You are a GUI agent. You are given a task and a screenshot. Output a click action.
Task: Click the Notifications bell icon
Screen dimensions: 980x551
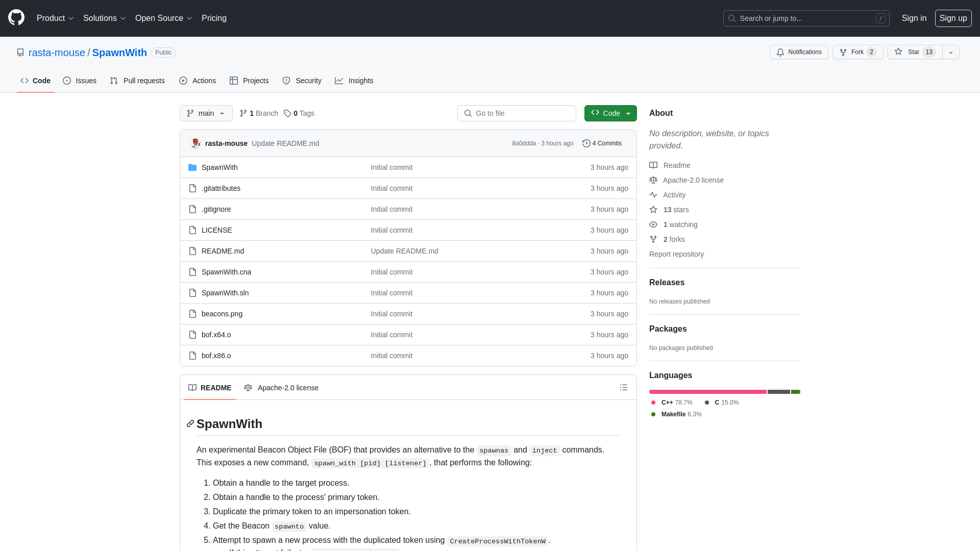(781, 52)
